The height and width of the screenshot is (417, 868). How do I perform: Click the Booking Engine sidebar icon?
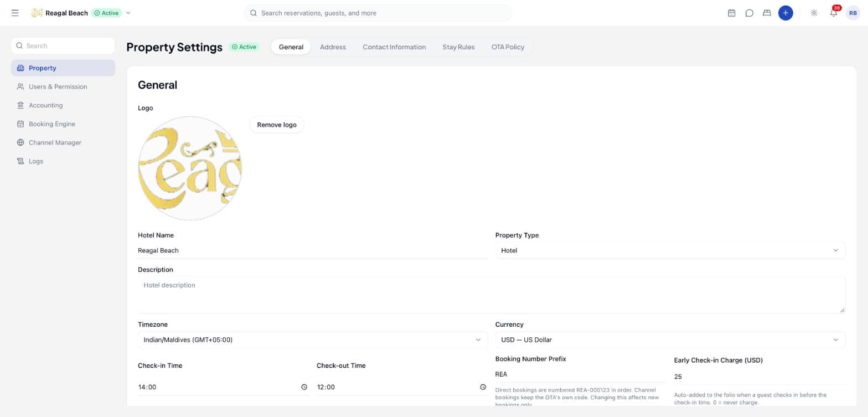click(x=20, y=124)
